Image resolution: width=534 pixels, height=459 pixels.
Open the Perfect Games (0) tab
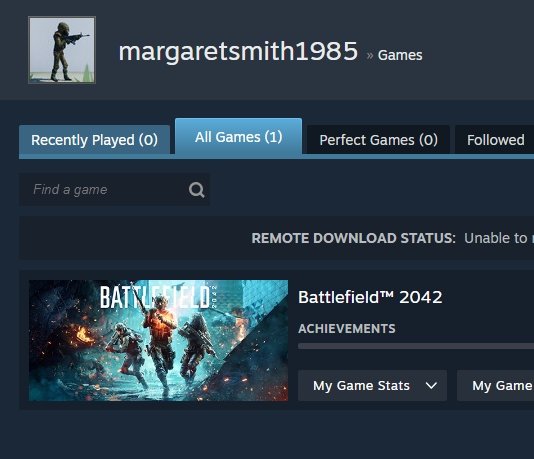tap(378, 140)
